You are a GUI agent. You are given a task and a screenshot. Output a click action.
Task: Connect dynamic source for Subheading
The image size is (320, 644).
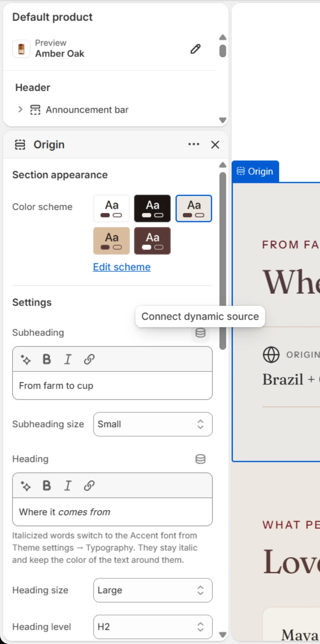200,333
